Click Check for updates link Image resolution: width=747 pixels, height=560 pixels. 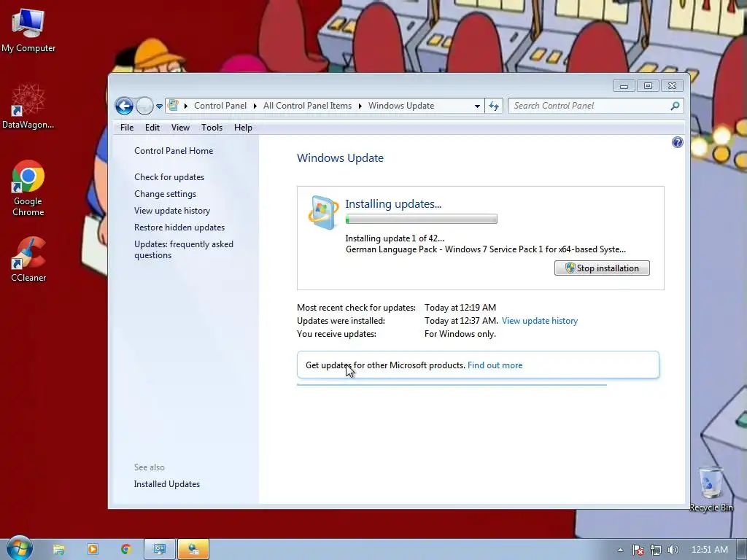169,177
